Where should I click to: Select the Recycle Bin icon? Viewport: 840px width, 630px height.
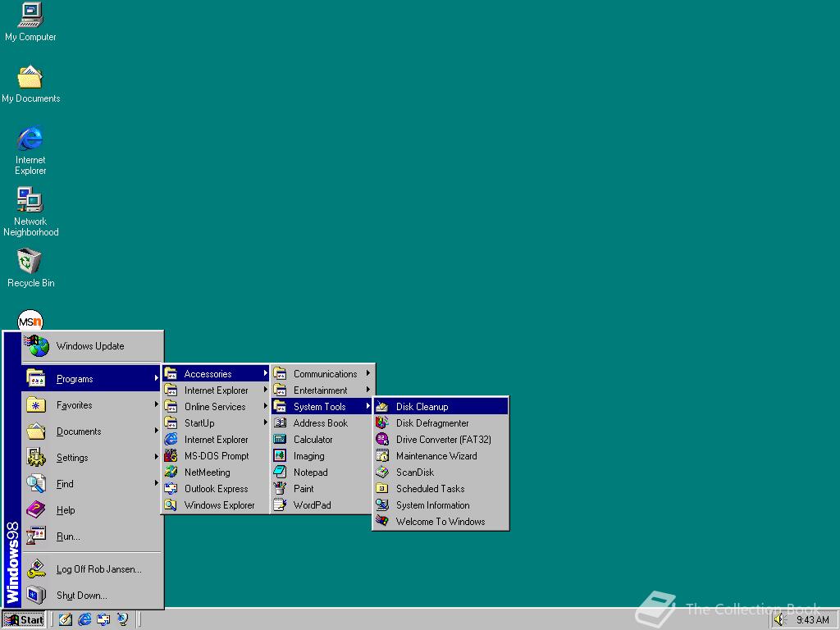[30, 268]
